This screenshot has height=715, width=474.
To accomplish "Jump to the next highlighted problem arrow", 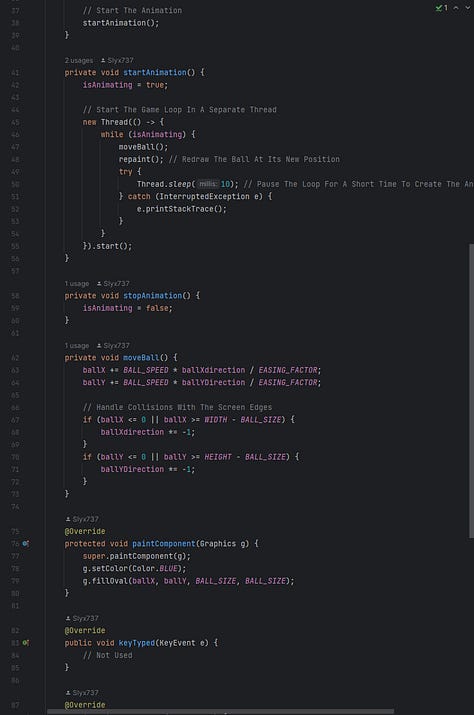I will (x=468, y=7).
